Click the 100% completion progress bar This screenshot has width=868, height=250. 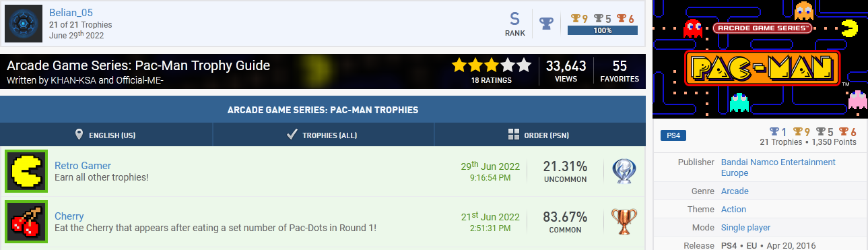coord(602,31)
